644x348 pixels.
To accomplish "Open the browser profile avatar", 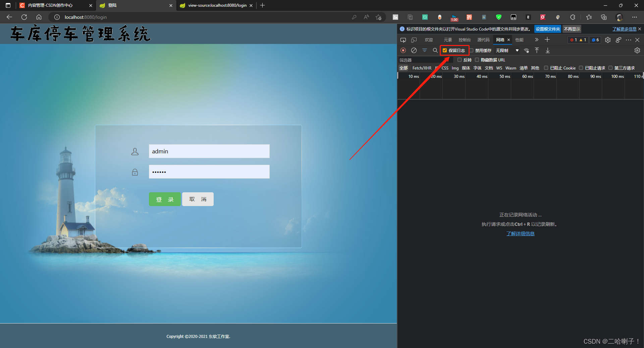I will [620, 17].
